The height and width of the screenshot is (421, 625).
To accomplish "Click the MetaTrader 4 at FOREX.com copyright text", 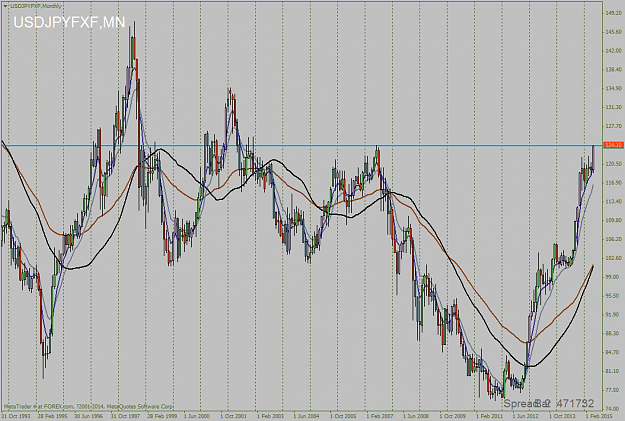I will [88, 407].
